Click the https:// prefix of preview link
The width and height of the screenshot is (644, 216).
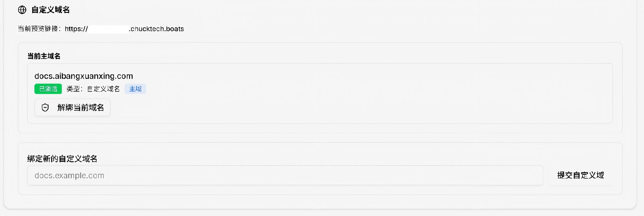click(x=76, y=29)
